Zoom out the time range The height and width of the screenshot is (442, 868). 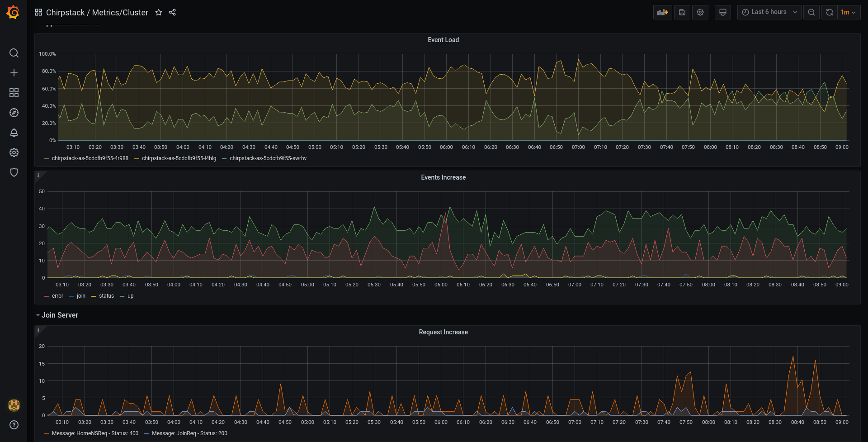tap(811, 12)
